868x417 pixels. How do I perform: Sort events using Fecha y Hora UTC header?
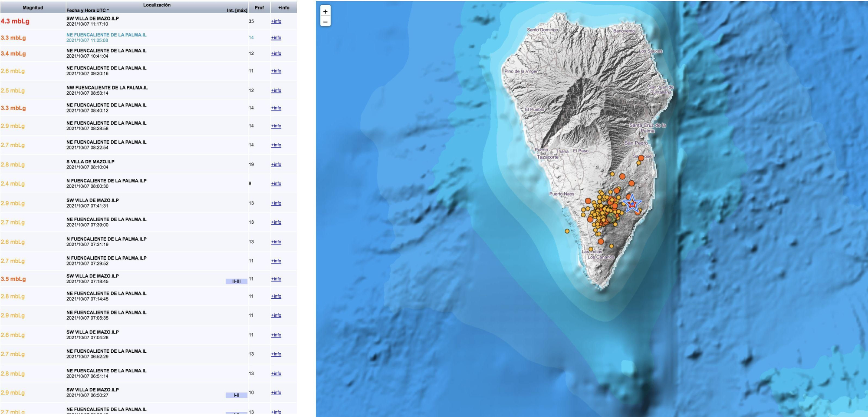pyautogui.click(x=87, y=9)
